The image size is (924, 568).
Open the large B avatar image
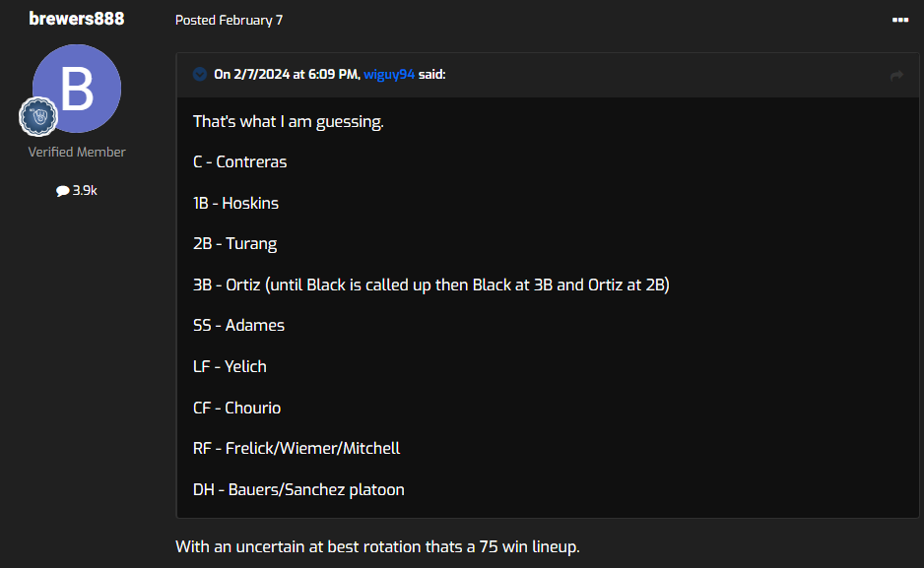(x=77, y=89)
